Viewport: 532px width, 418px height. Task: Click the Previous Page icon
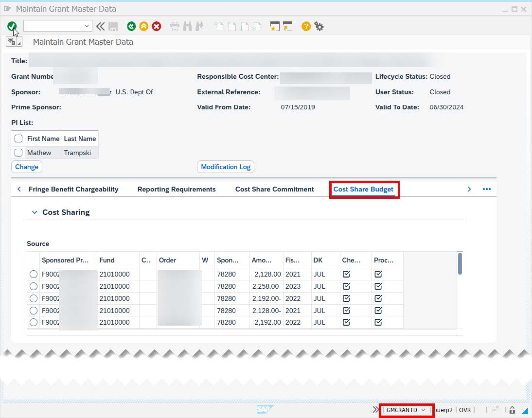pos(232,26)
